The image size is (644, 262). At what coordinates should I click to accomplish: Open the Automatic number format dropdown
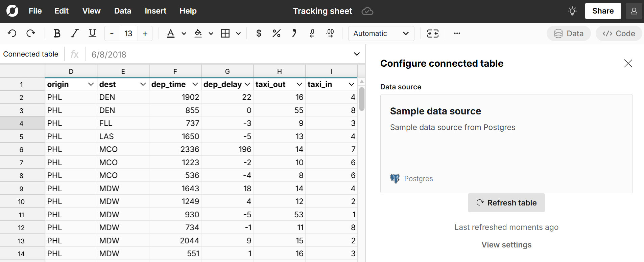[x=381, y=33]
